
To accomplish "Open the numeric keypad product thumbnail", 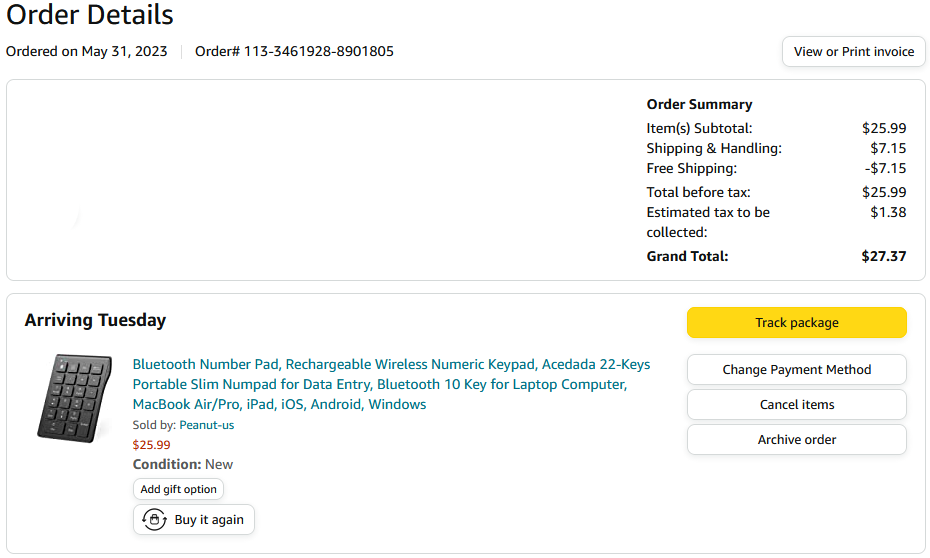I will [x=74, y=398].
